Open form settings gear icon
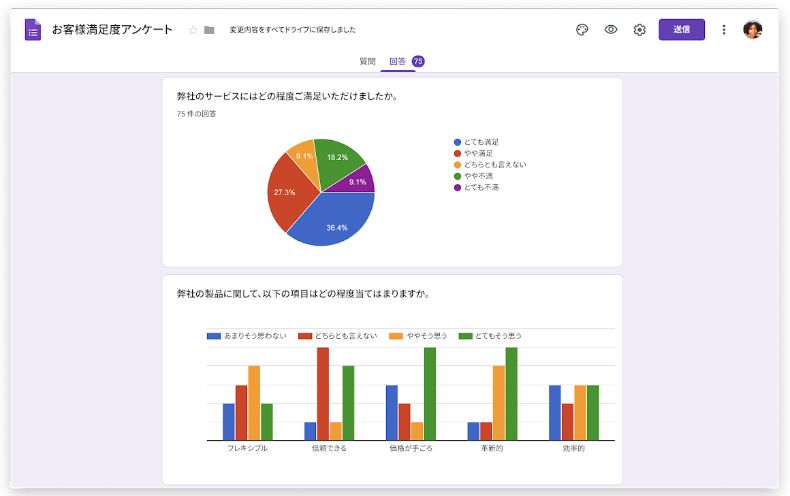This screenshot has height=496, width=790. point(639,30)
